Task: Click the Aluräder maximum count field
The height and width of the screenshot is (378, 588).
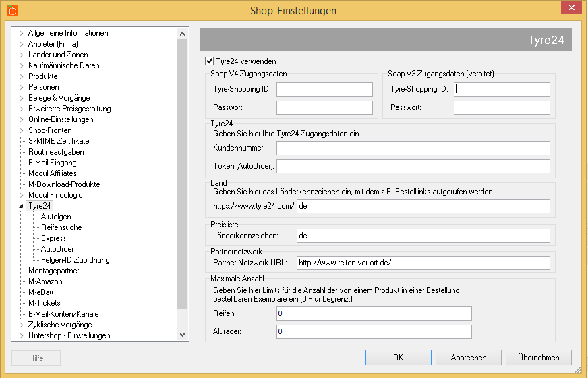Action: (374, 331)
